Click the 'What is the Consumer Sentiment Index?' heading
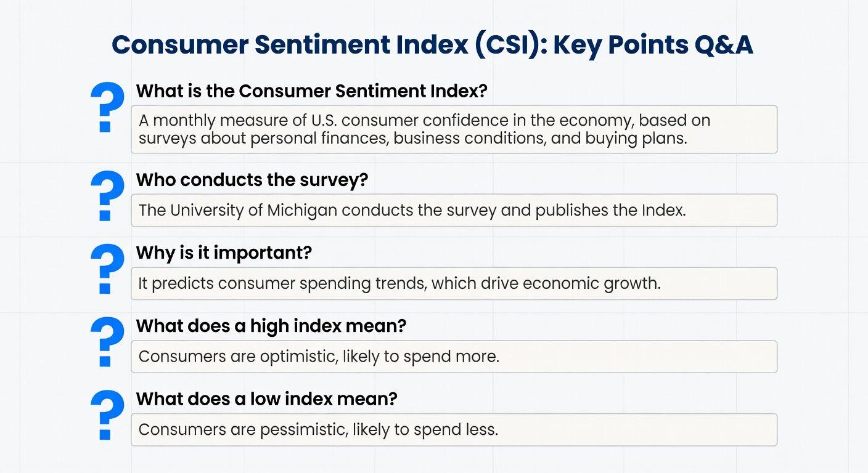Viewport: 868px width, 473px height. (x=311, y=91)
